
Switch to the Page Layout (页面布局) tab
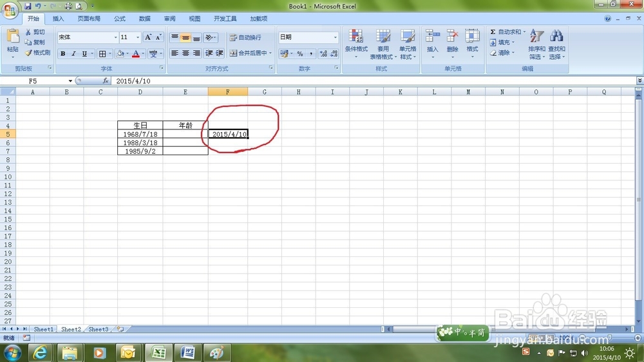click(89, 19)
